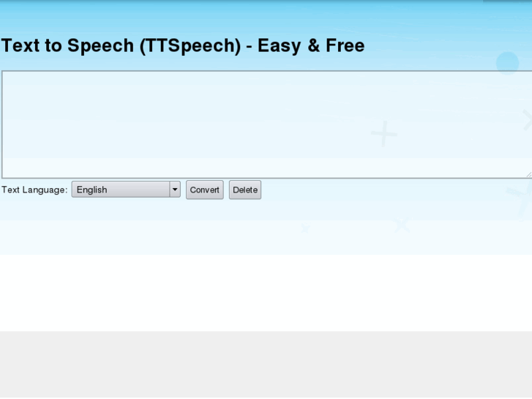Click the Delete button

coord(245,190)
